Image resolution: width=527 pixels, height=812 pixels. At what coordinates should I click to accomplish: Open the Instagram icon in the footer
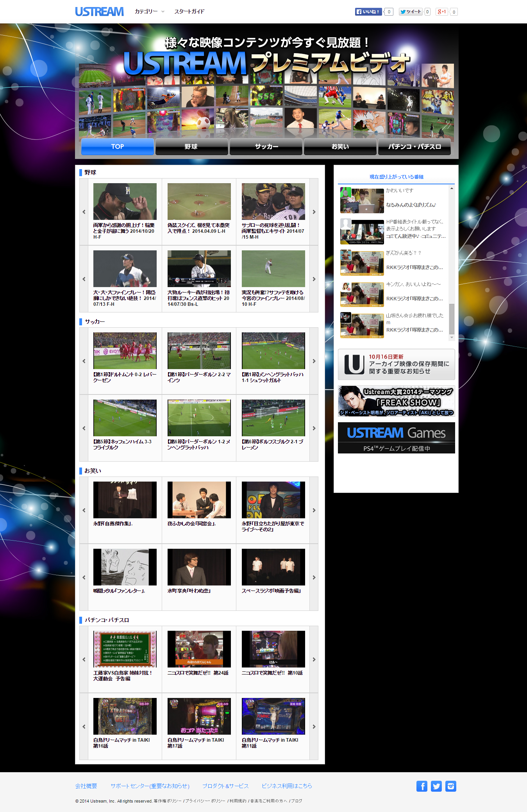pos(451,786)
